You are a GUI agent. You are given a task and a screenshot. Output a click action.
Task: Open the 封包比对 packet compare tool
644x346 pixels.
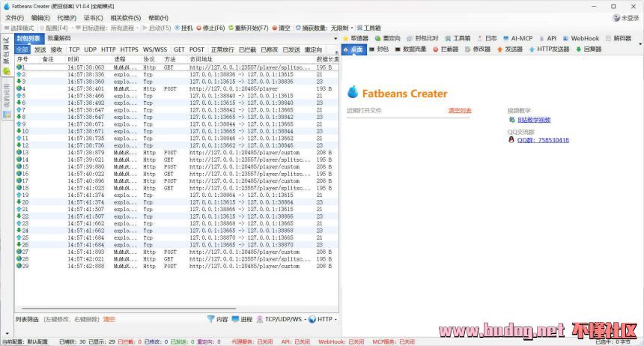422,38
